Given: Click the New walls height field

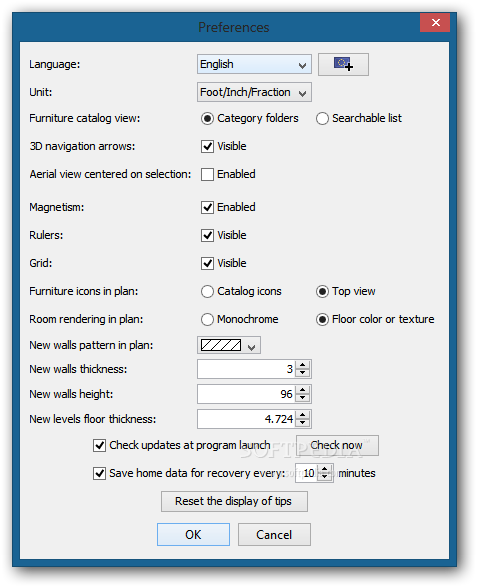Looking at the screenshot, I should (x=246, y=394).
